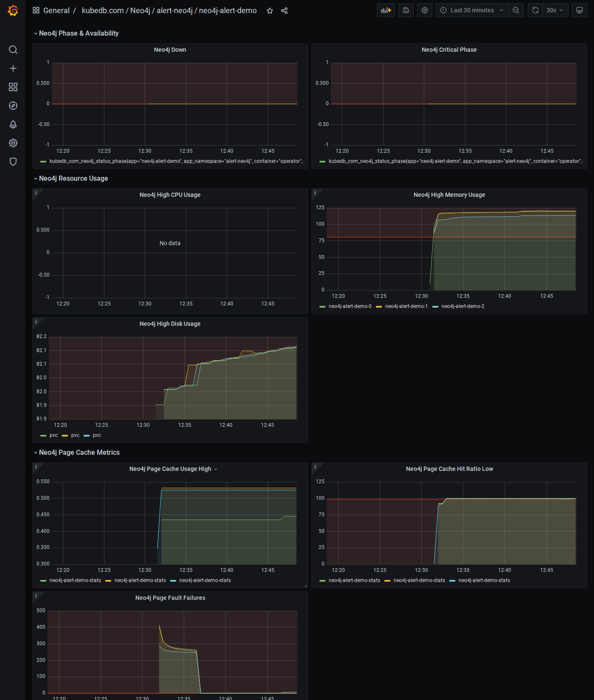Screen dimensions: 594x700
Task: Add a new panel to dashboard
Action: coord(386,10)
